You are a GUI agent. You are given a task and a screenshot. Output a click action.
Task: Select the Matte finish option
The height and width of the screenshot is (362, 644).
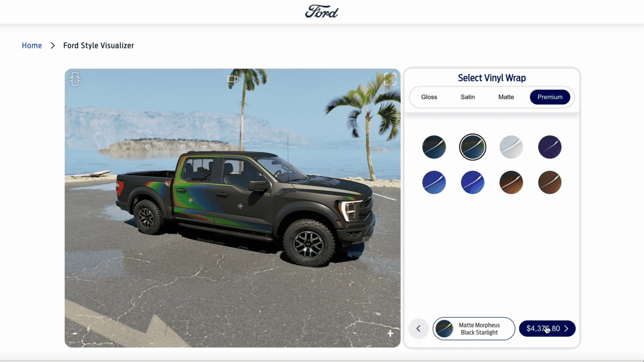point(506,97)
